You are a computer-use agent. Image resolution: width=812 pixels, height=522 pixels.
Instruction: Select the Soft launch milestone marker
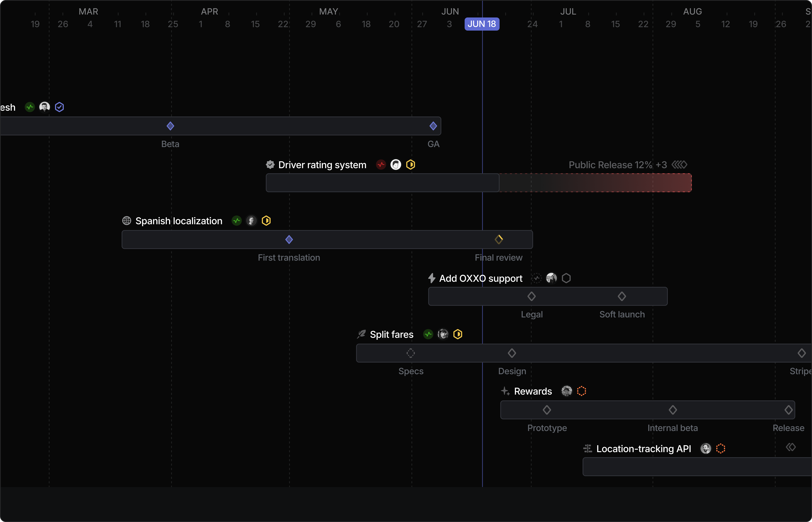(622, 297)
